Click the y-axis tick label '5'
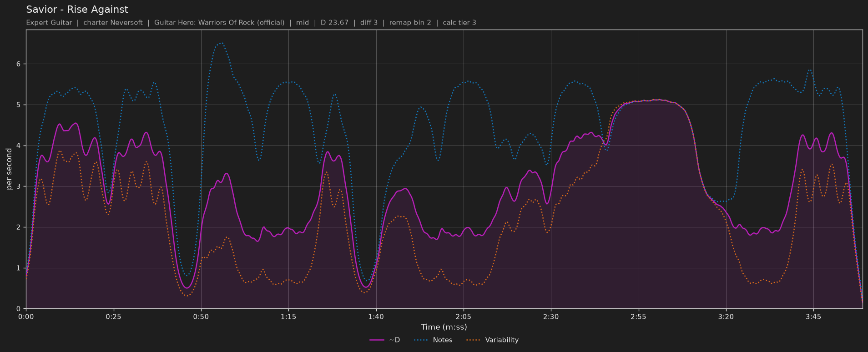The width and height of the screenshot is (868, 352). pos(19,105)
